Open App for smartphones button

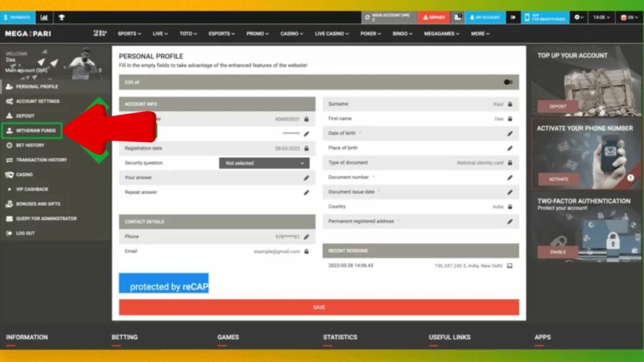[x=545, y=17]
